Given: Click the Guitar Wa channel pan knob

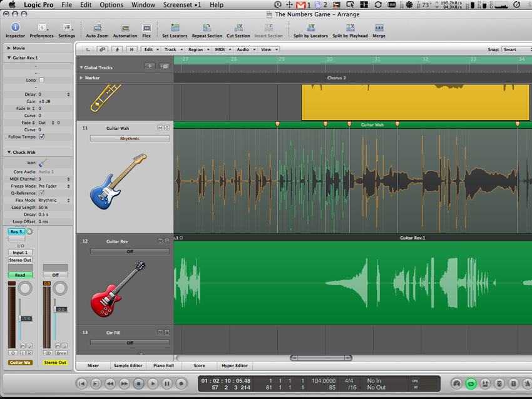Looking at the screenshot, I should pyautogui.click(x=25, y=288).
